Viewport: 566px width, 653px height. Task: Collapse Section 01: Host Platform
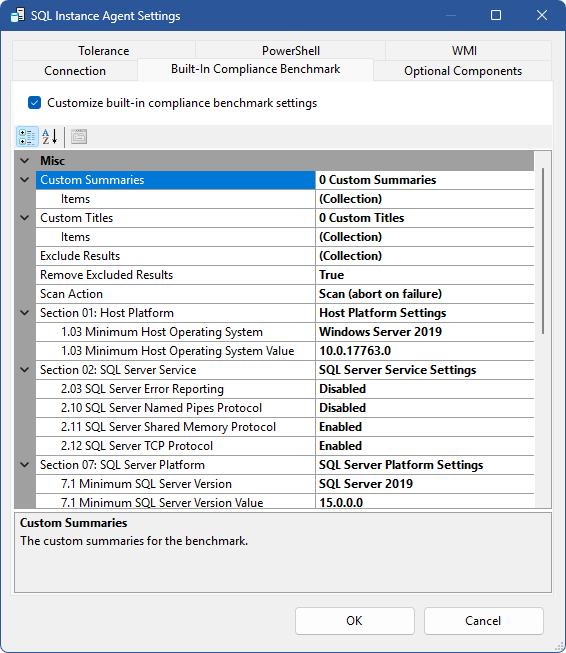click(x=25, y=313)
